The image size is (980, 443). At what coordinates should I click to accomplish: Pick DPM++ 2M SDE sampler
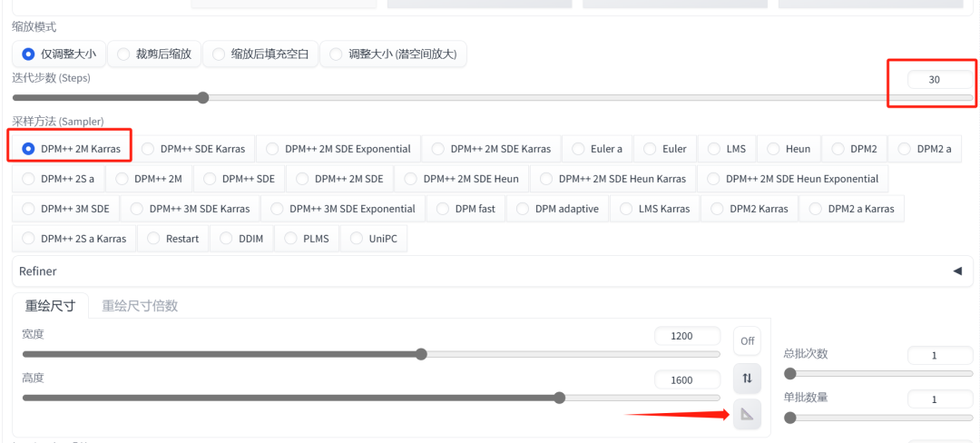[x=339, y=179]
